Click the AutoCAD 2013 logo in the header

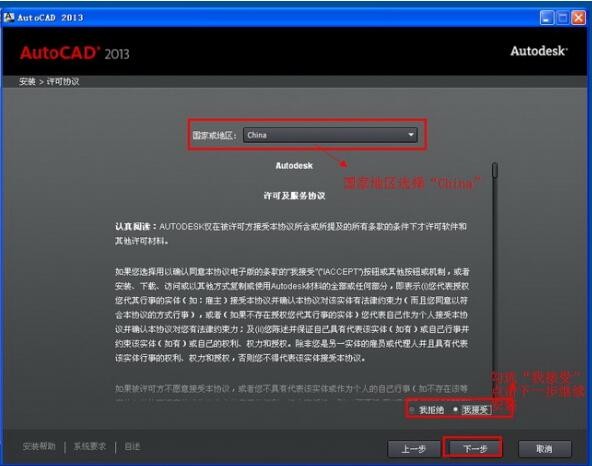click(x=75, y=53)
